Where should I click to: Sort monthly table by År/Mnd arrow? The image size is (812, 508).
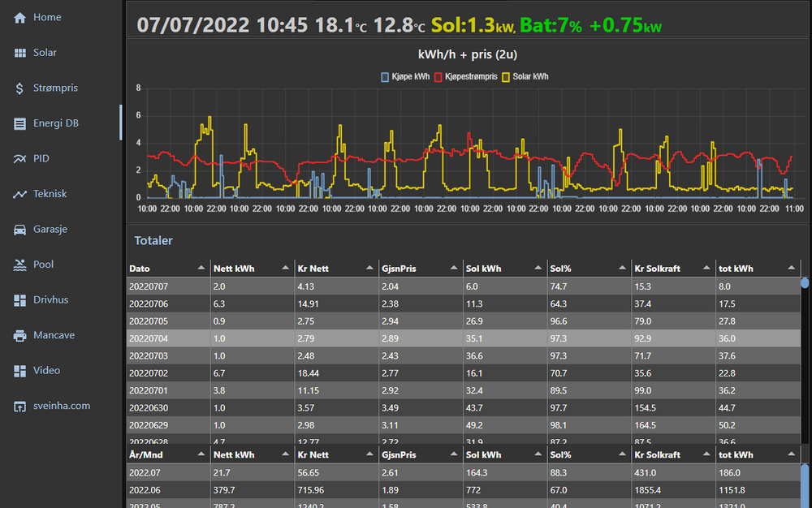pos(201,455)
